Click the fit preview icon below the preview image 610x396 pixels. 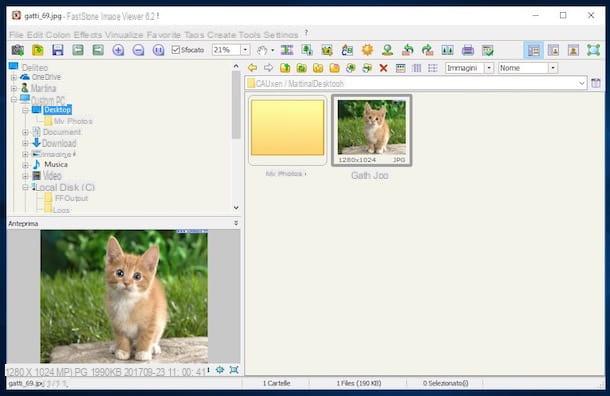234,370
